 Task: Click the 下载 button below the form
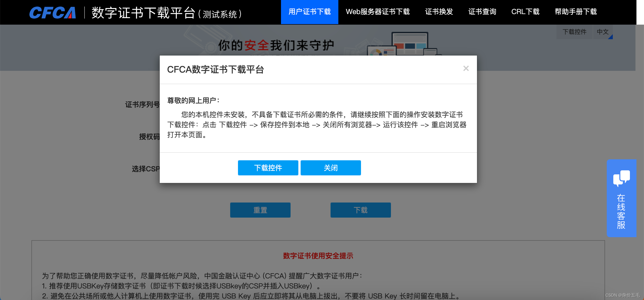tap(360, 210)
